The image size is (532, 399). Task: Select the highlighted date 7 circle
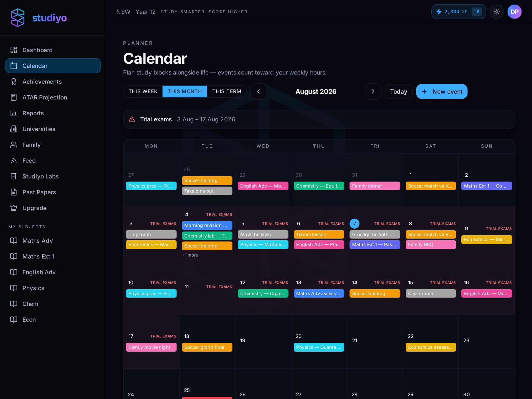tap(354, 224)
